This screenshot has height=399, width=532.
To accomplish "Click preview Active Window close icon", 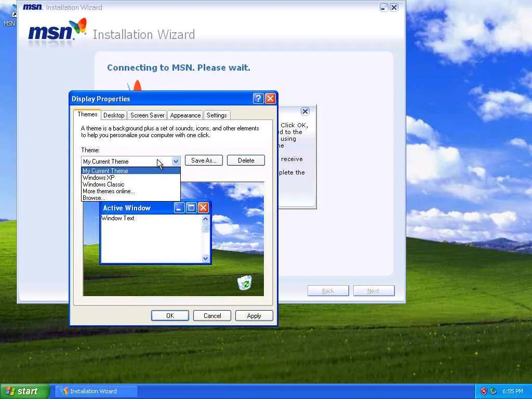I will point(203,208).
